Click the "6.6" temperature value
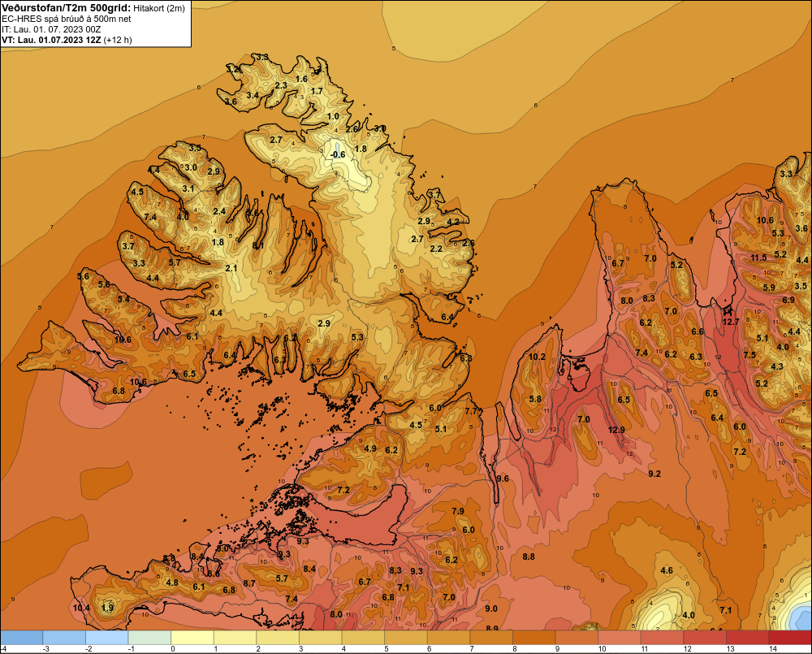812x654 pixels. coord(698,331)
